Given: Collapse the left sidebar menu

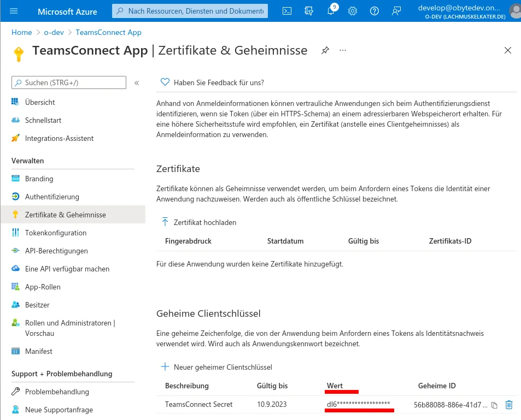Looking at the screenshot, I should click(x=136, y=83).
